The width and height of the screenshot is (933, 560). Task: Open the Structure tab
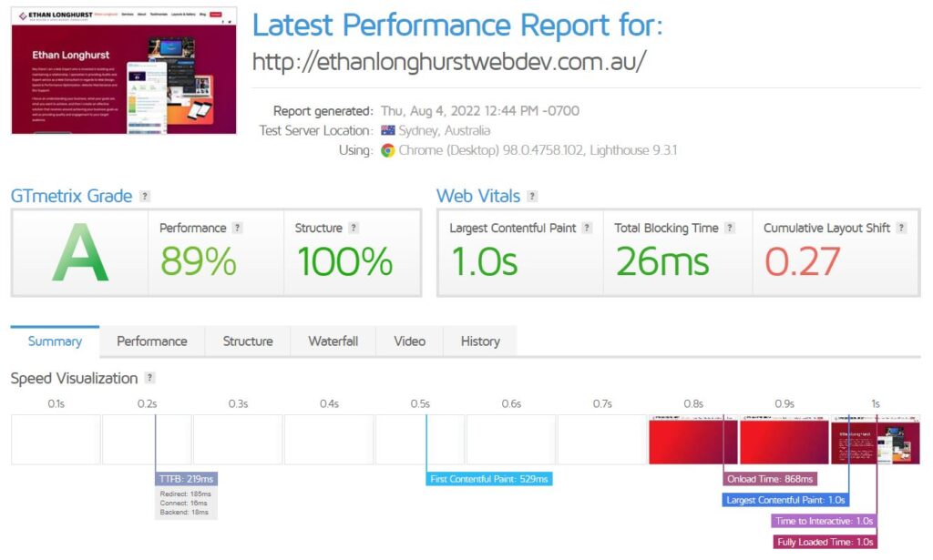248,341
